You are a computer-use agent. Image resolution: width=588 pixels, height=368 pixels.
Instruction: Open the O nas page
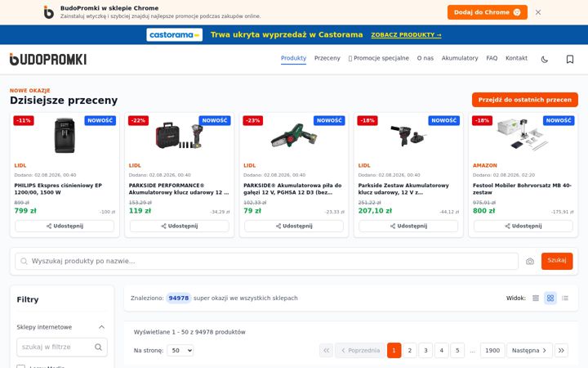click(x=425, y=58)
